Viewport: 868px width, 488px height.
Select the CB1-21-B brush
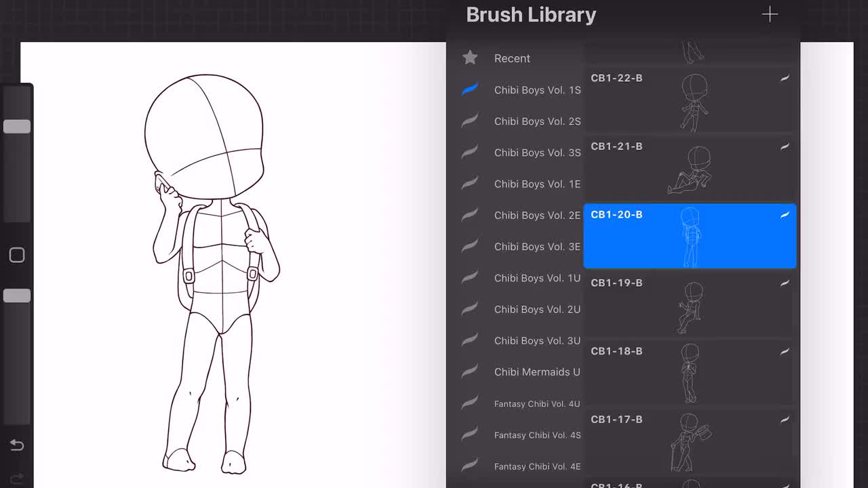point(690,168)
